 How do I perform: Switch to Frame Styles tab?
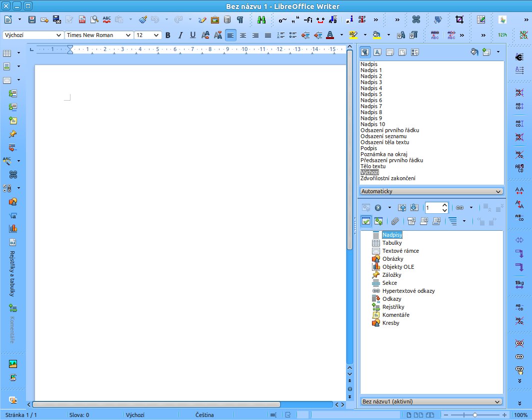tap(390, 52)
